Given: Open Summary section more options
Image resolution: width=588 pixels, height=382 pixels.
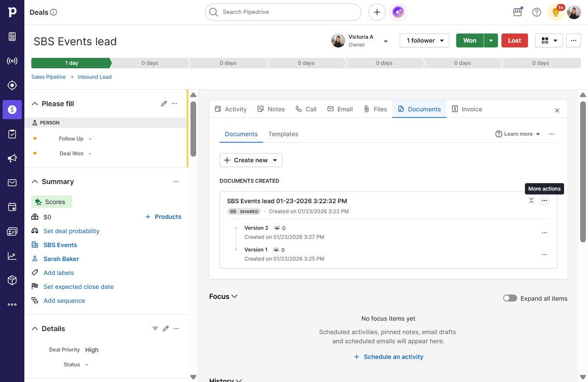Looking at the screenshot, I should [x=176, y=181].
